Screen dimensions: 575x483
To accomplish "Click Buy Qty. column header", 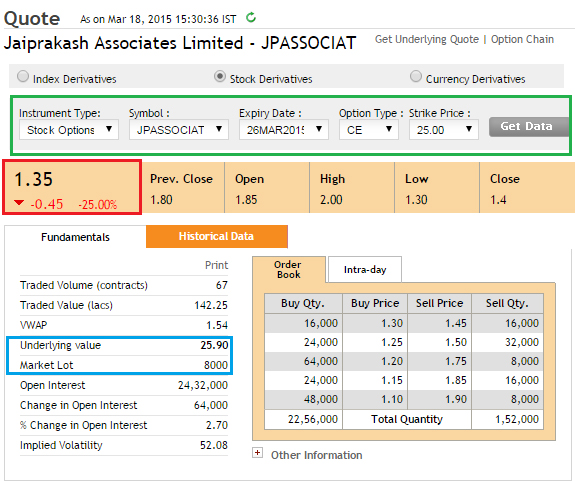I will pos(303,303).
